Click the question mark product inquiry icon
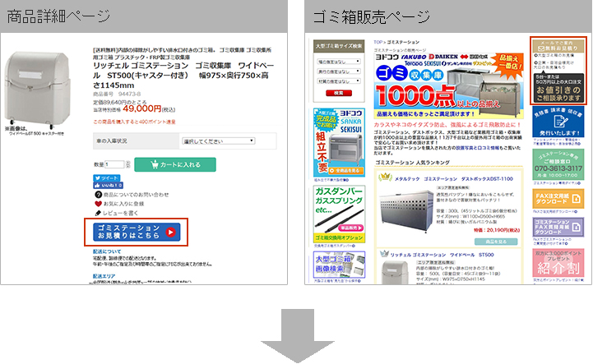Screen dimensions: 593x364 (99, 195)
